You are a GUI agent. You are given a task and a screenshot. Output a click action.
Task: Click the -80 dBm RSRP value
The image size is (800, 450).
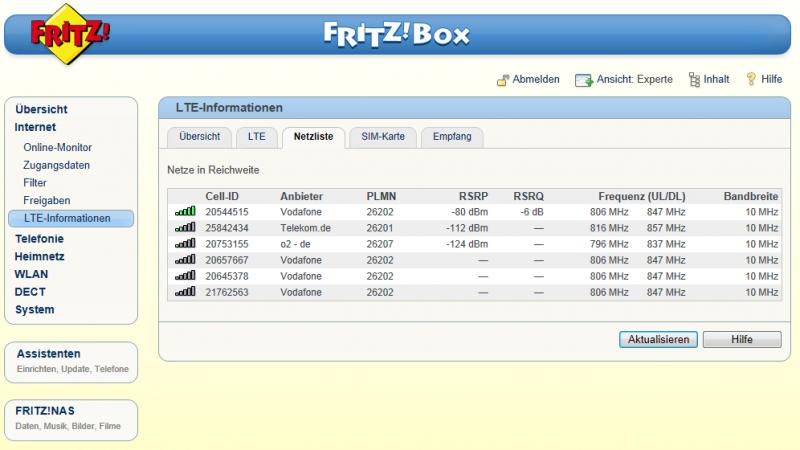[469, 212]
